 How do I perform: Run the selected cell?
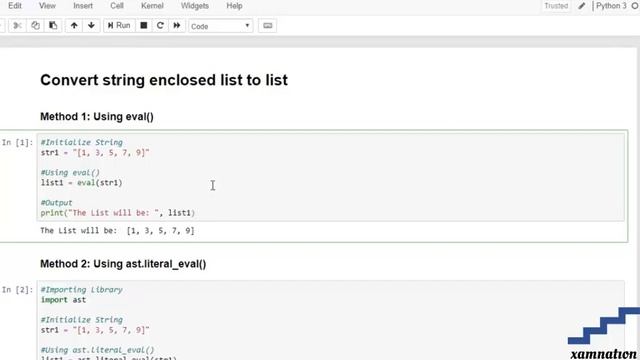point(119,26)
